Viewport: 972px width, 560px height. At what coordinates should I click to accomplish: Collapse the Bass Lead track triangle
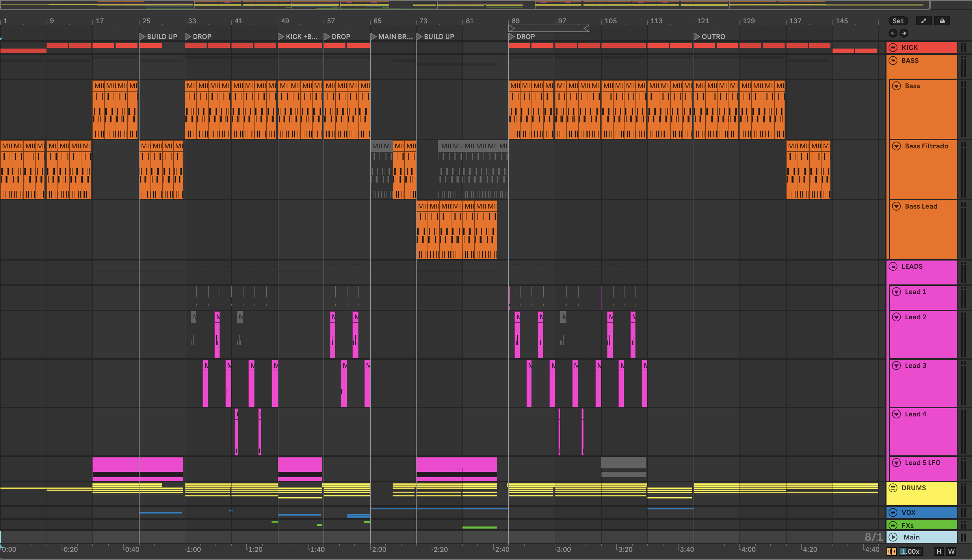[x=897, y=206]
